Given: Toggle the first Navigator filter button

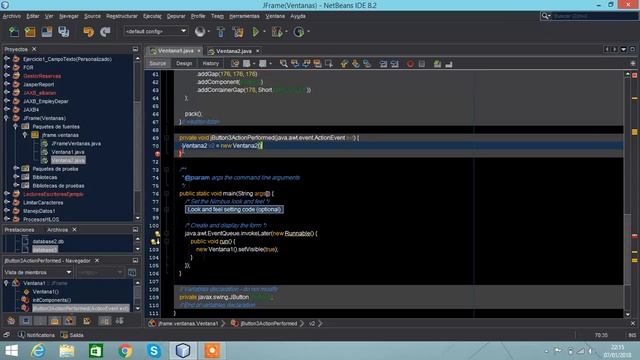Looking at the screenshot, I should click(x=11, y=321).
